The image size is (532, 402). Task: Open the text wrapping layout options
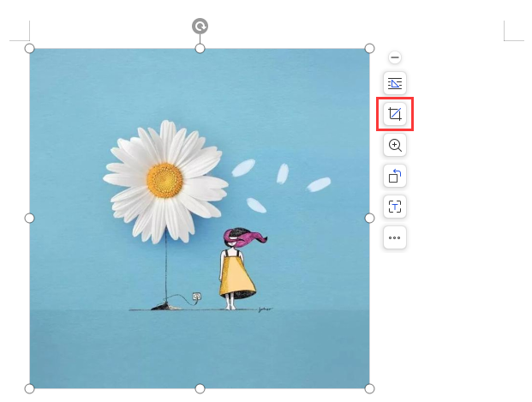(x=395, y=83)
